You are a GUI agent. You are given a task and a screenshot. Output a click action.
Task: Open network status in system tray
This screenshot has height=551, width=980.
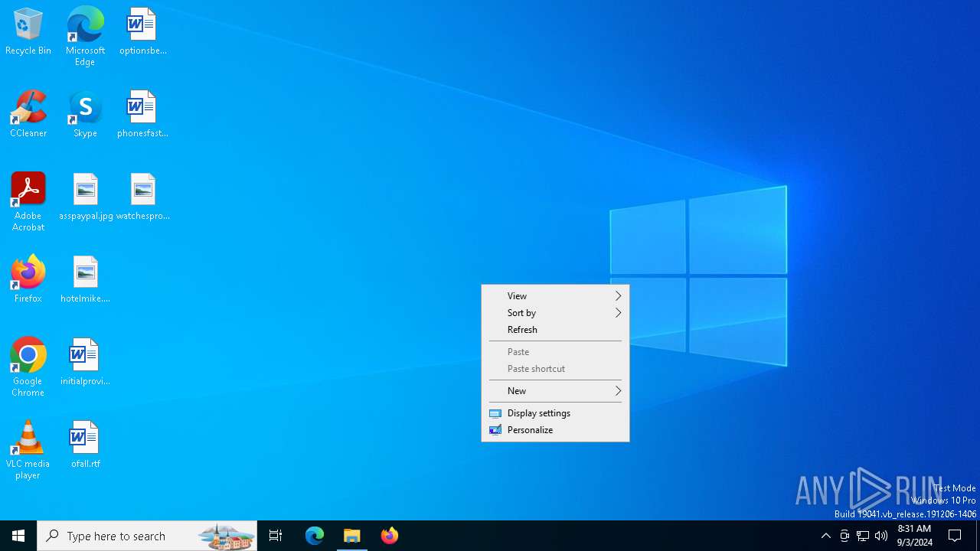[x=863, y=536]
